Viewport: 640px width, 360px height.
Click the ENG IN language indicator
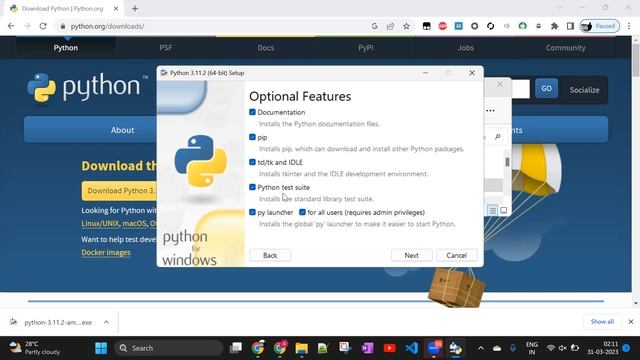531,348
